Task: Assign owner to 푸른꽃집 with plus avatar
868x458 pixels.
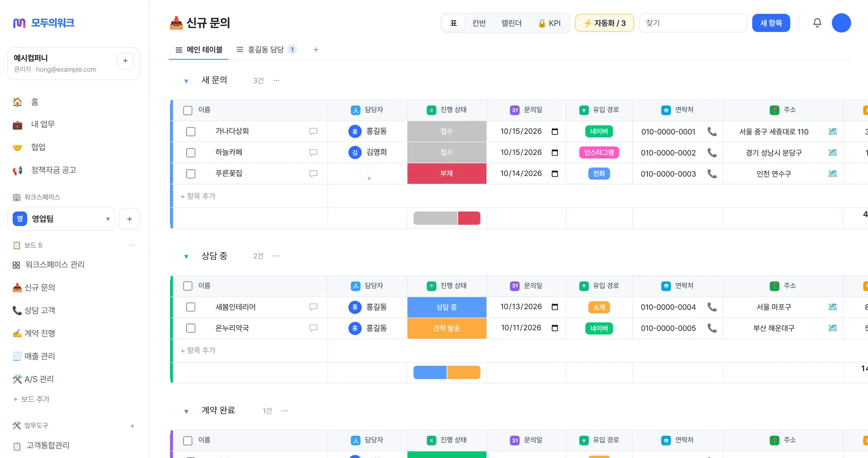Action: [x=367, y=174]
